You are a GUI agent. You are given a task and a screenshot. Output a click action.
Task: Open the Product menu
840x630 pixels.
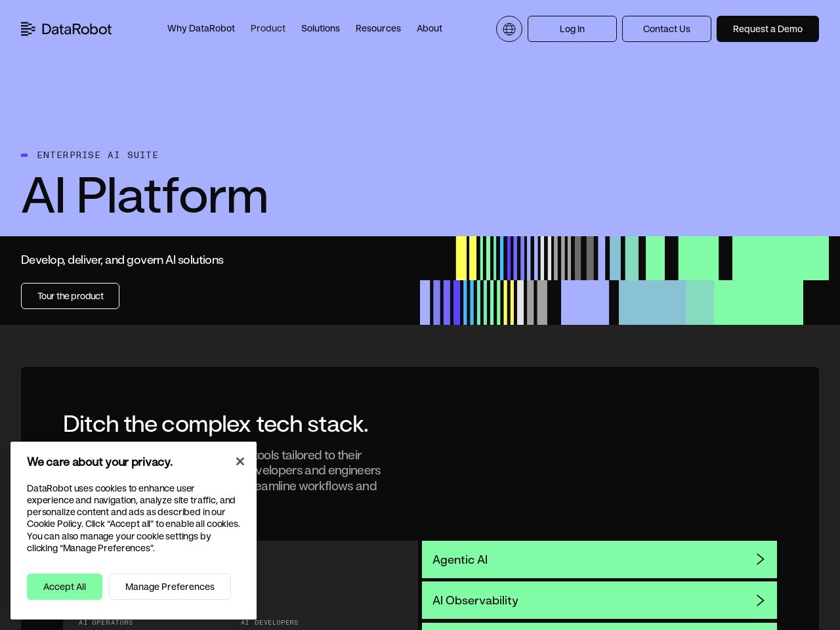pos(268,28)
